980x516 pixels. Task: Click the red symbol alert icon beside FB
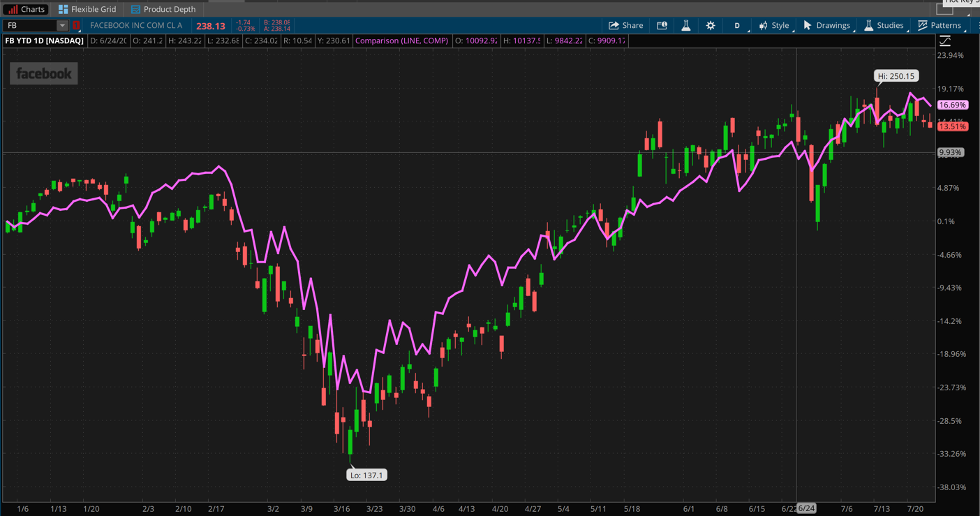pos(76,25)
